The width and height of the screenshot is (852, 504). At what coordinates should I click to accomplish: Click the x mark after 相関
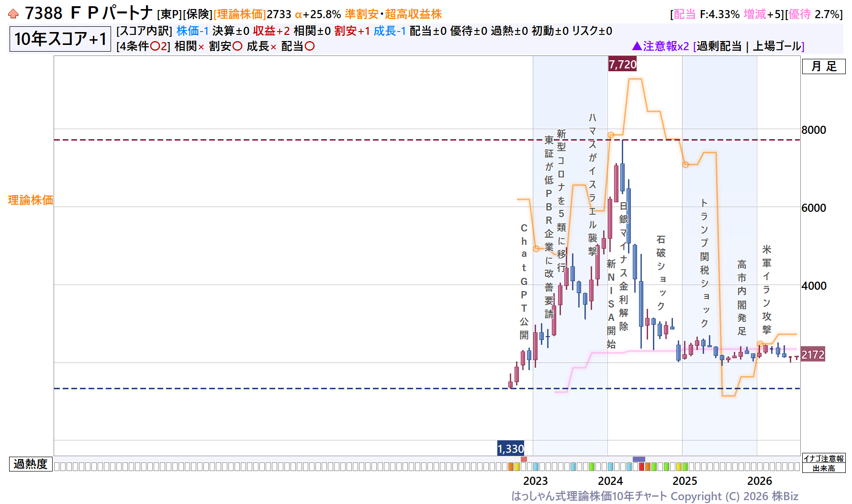201,47
